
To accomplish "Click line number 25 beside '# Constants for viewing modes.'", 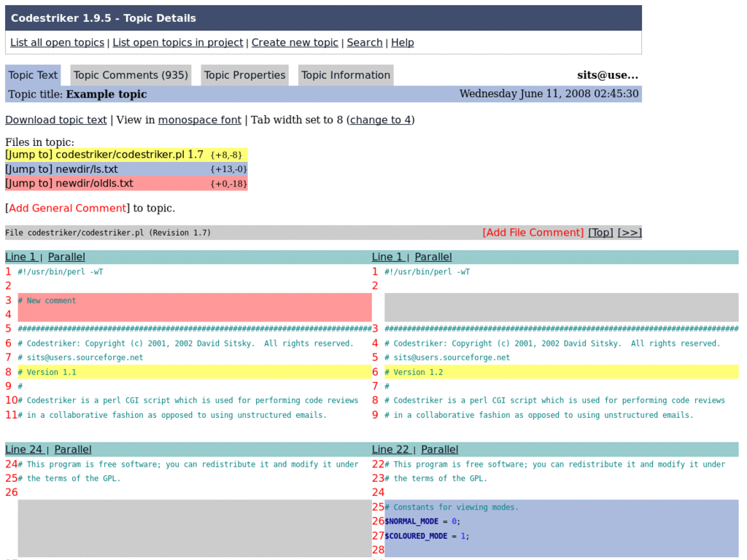I will click(379, 507).
